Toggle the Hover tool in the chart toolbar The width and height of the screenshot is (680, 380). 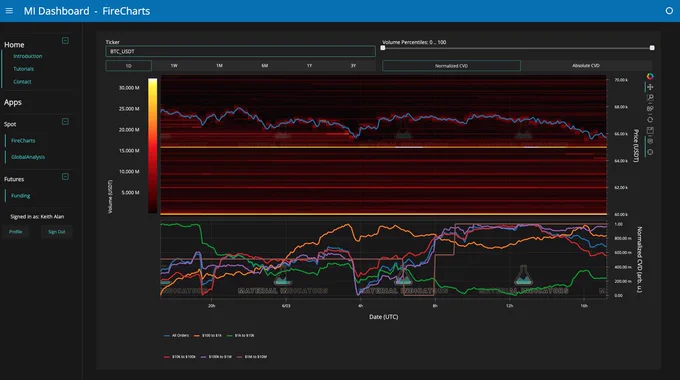[650, 141]
